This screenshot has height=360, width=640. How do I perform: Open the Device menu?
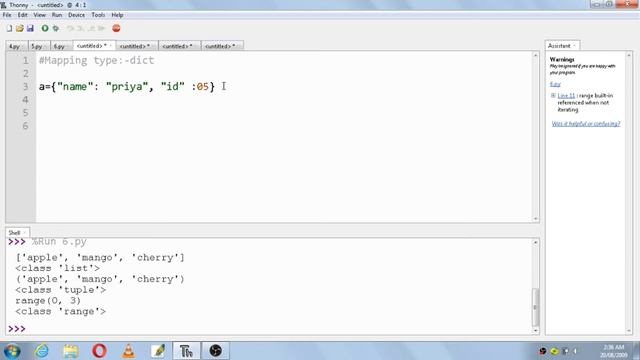point(76,15)
